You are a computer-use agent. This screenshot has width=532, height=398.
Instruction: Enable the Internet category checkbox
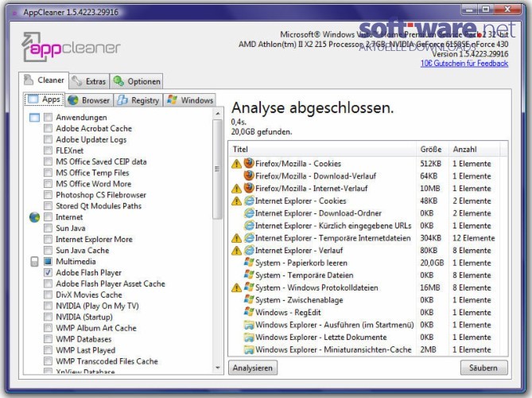pos(49,217)
